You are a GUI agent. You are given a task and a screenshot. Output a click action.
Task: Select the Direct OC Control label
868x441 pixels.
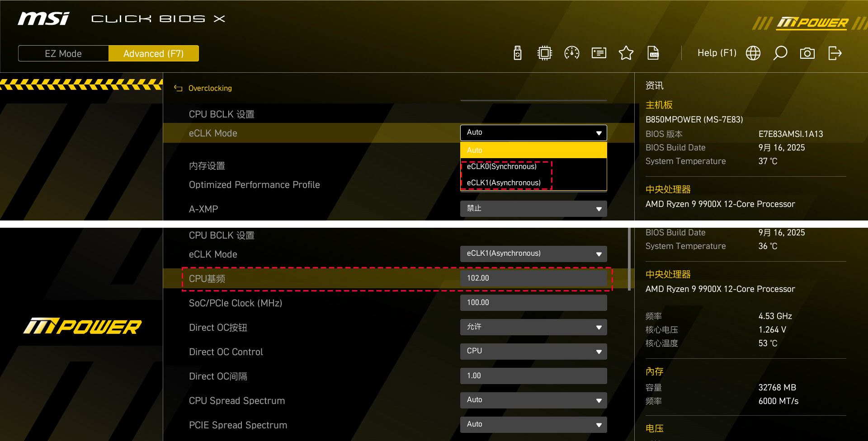(x=226, y=352)
